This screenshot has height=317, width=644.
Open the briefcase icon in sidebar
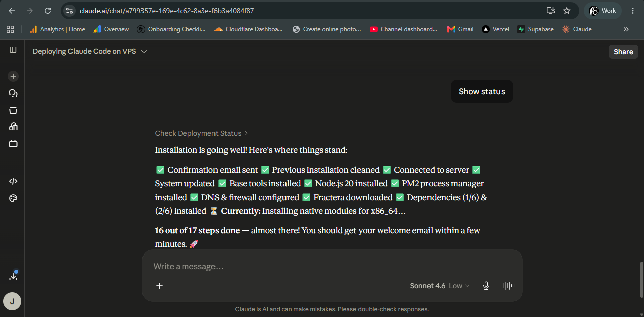[13, 144]
